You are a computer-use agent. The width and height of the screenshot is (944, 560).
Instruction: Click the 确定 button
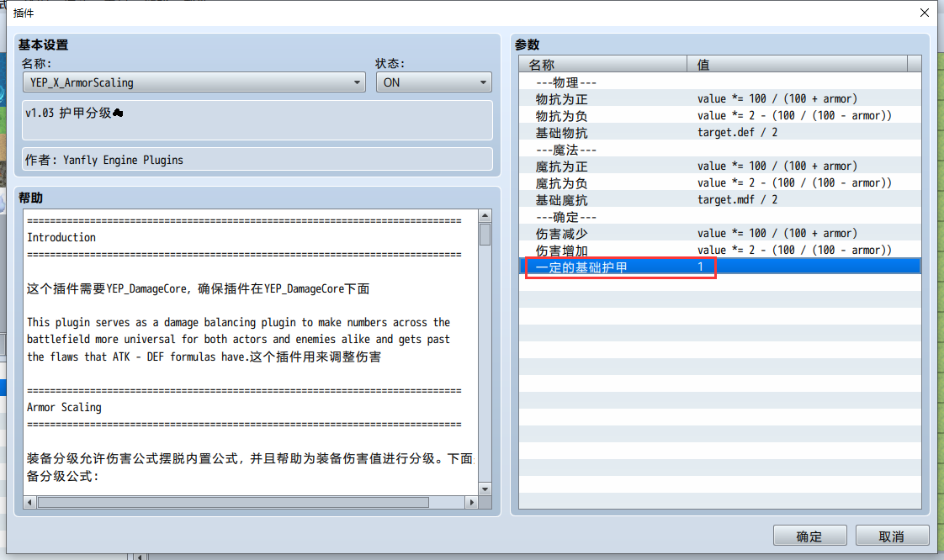(809, 536)
